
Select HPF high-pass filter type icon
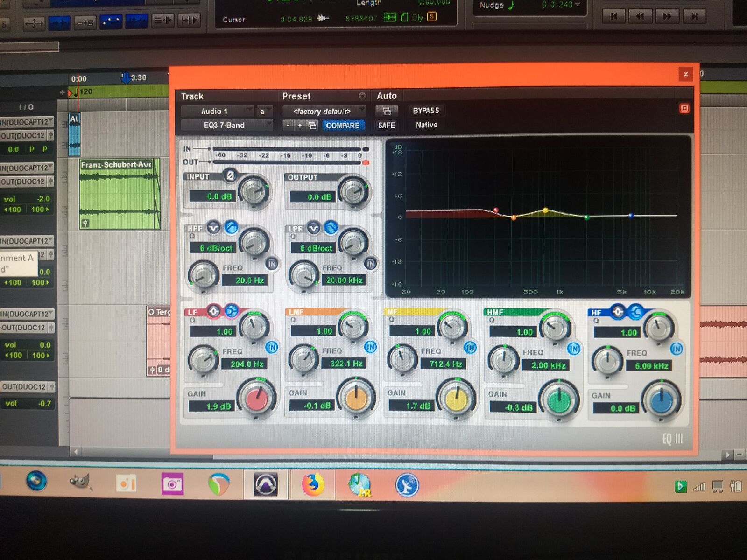point(231,227)
